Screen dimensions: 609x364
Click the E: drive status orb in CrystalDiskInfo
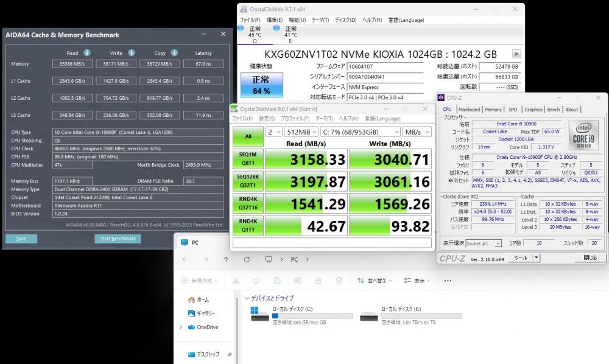(276, 29)
